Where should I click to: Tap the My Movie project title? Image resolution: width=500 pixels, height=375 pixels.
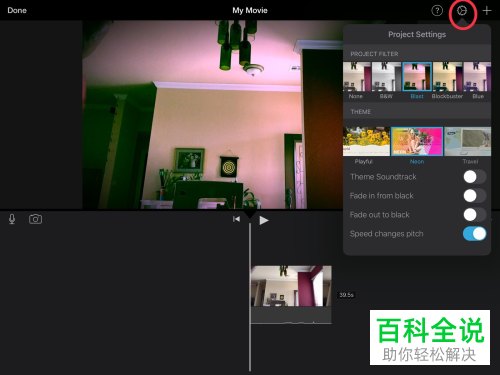(250, 10)
